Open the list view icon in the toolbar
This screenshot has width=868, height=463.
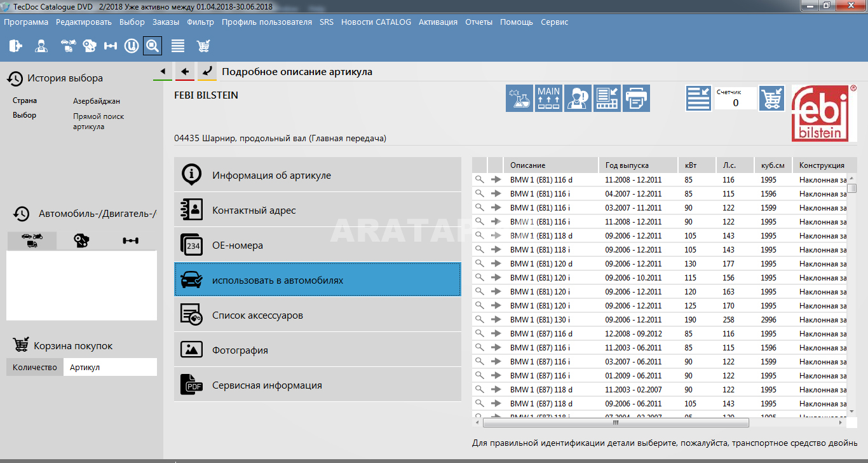coord(178,46)
